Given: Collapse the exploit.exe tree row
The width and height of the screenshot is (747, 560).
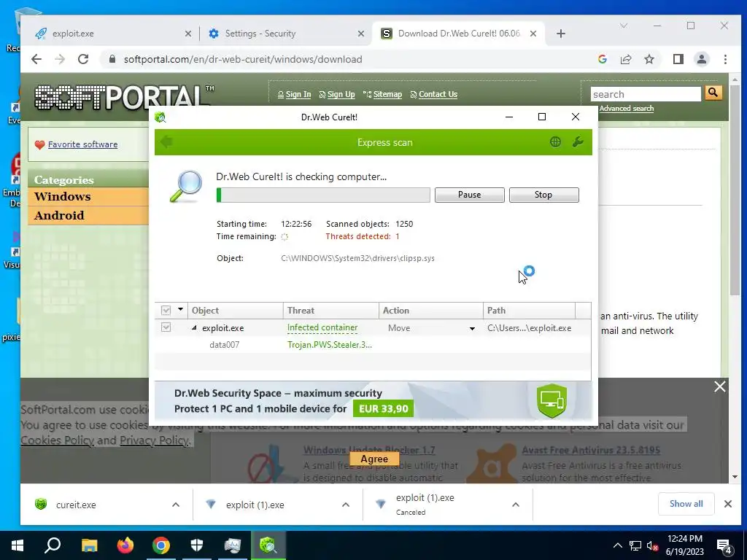Looking at the screenshot, I should 194,327.
